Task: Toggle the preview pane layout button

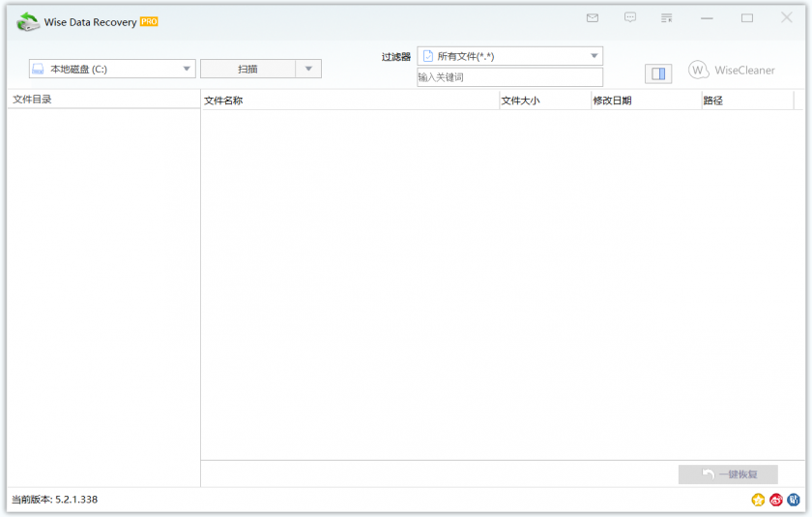Action: 658,73
